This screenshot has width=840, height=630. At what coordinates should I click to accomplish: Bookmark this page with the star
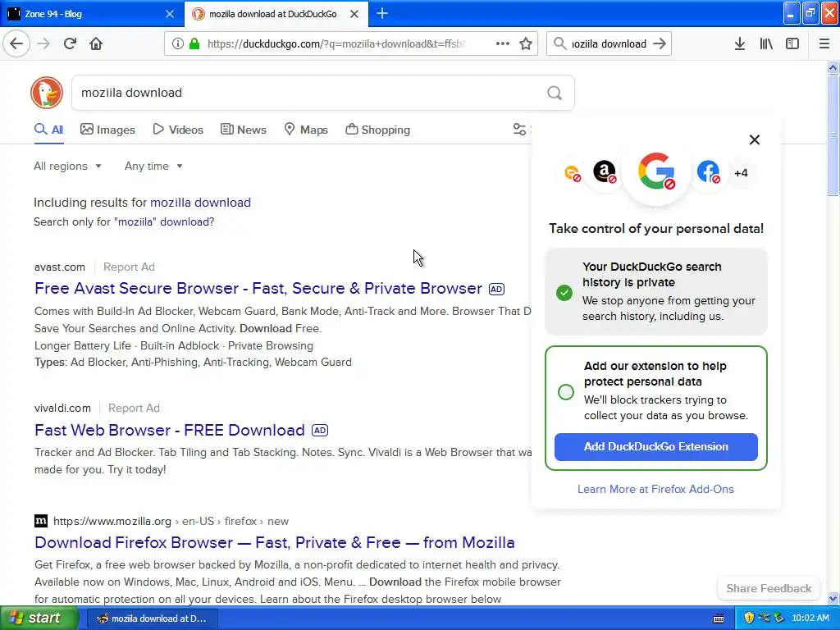click(x=526, y=43)
